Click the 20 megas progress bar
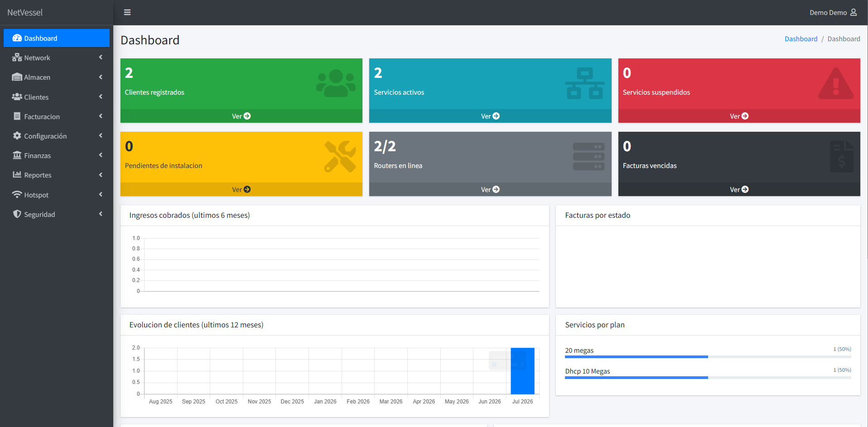This screenshot has height=427, width=868. (708, 357)
